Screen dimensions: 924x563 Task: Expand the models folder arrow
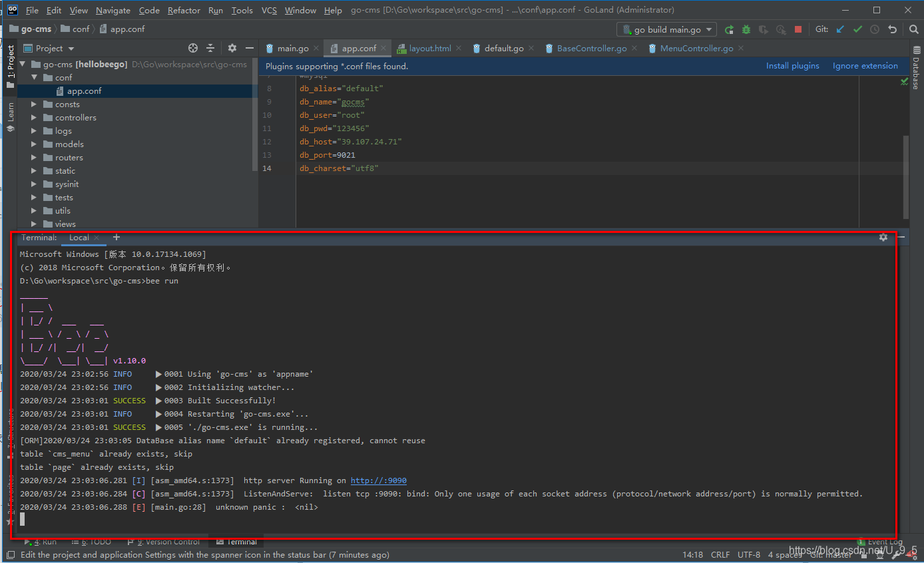tap(35, 144)
